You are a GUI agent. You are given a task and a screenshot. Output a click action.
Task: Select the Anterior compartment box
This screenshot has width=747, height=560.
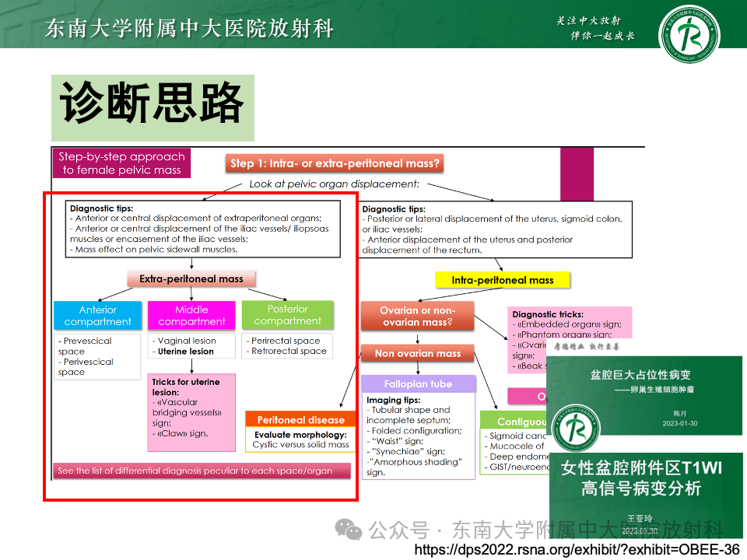[98, 315]
